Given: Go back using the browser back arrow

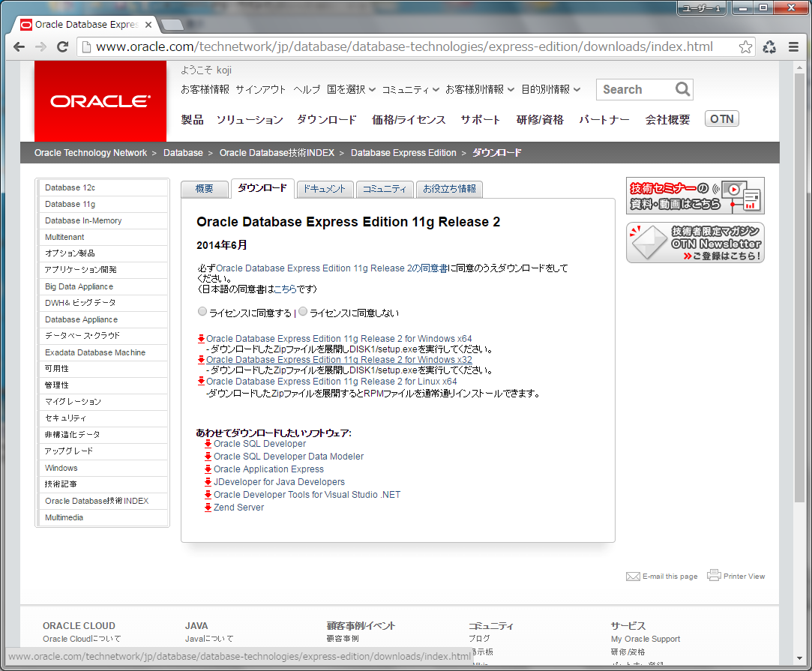Looking at the screenshot, I should [x=19, y=46].
